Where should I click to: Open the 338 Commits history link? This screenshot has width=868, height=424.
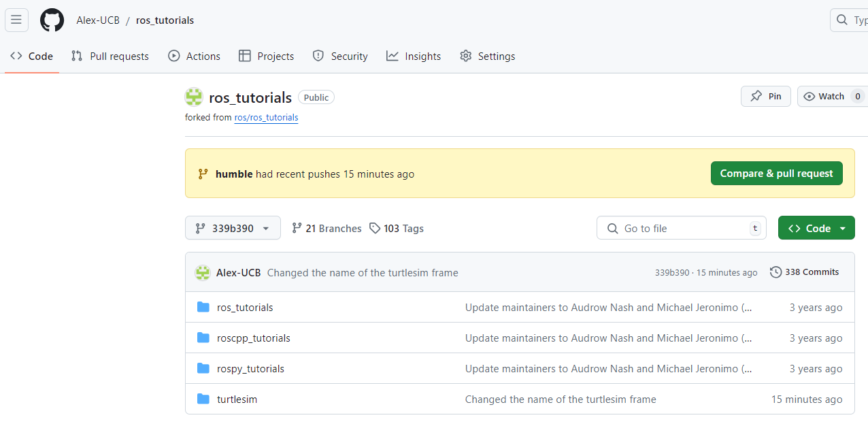click(805, 272)
